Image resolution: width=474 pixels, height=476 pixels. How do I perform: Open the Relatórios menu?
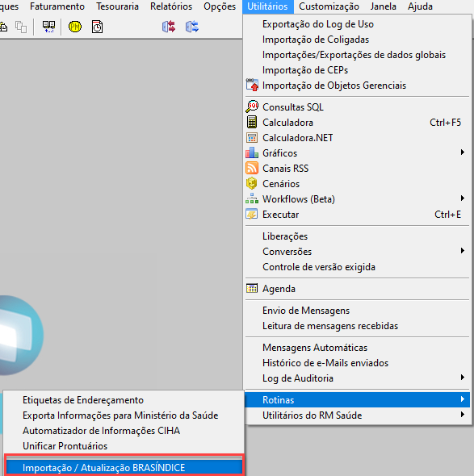(171, 6)
